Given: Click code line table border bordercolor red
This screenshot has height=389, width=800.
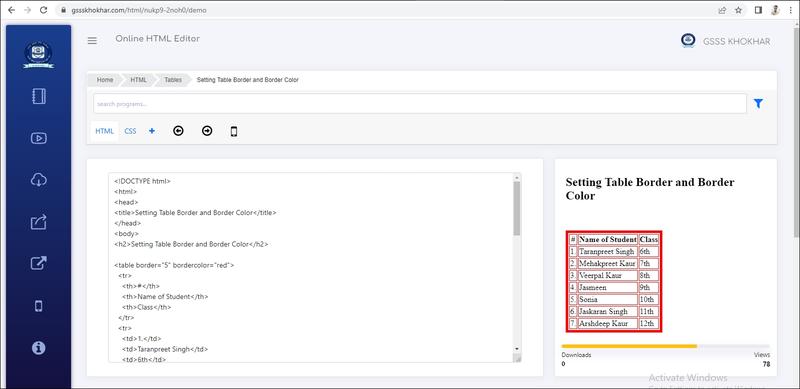Looking at the screenshot, I should click(x=174, y=265).
